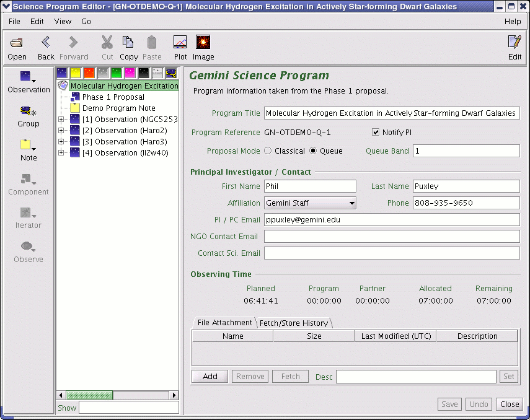Click the Close button at bottom
530x420 pixels.
point(510,404)
